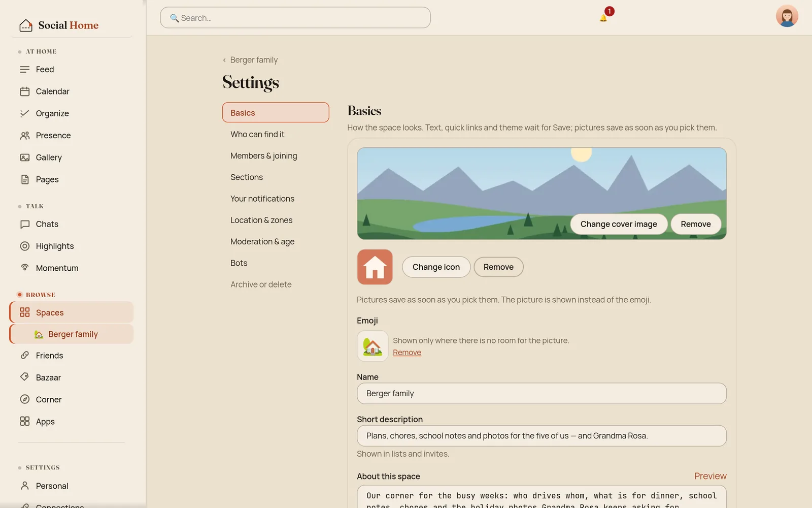The height and width of the screenshot is (508, 812).
Task: Open the Apps grid icon
Action: point(24,421)
